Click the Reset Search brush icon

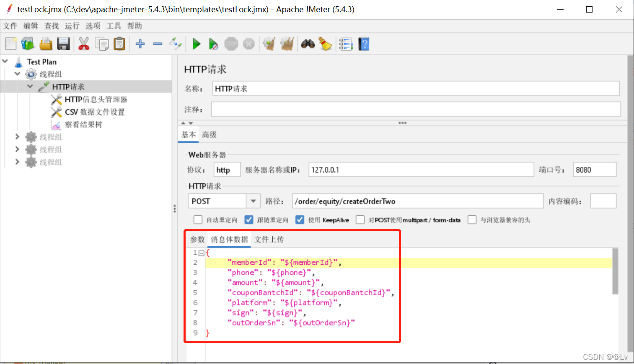pos(326,44)
